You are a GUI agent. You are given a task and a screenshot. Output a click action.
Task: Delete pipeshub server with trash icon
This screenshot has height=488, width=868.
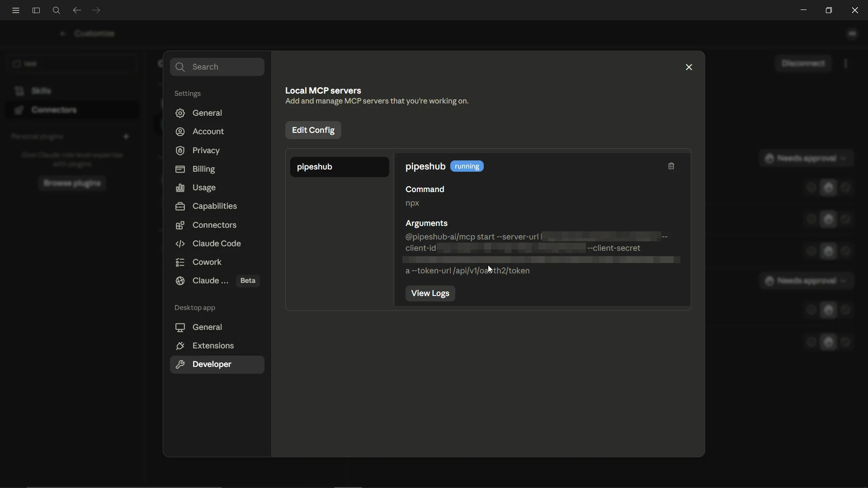tap(671, 166)
